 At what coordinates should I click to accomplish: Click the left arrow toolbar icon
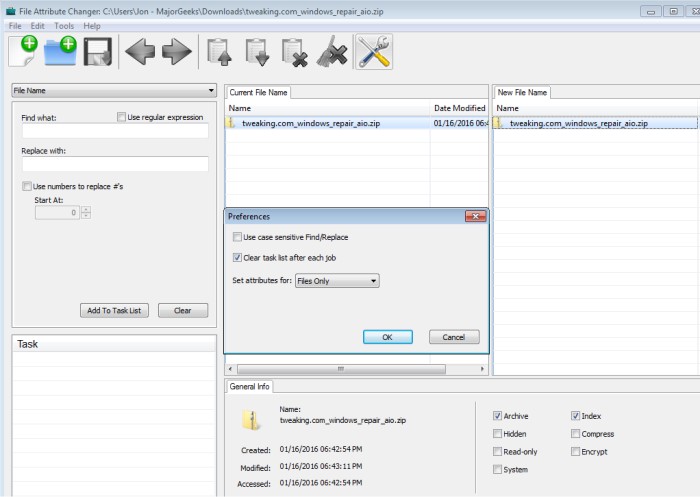140,53
